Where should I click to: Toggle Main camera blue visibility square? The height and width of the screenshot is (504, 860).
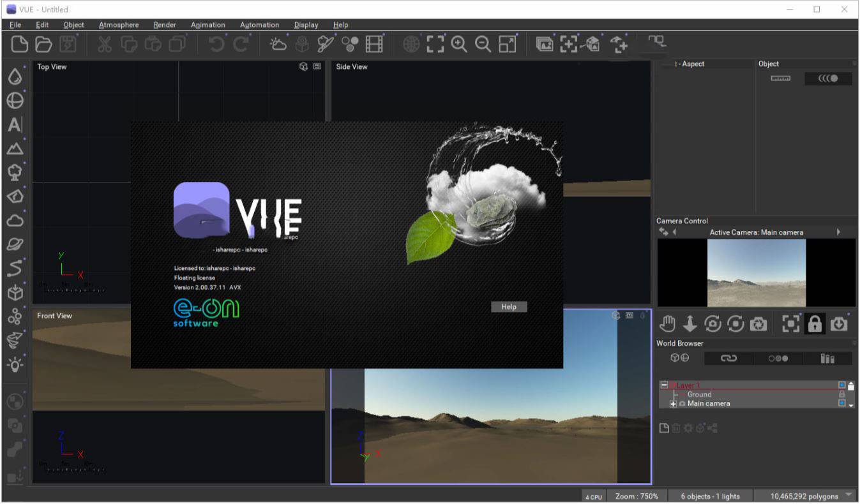pos(841,403)
